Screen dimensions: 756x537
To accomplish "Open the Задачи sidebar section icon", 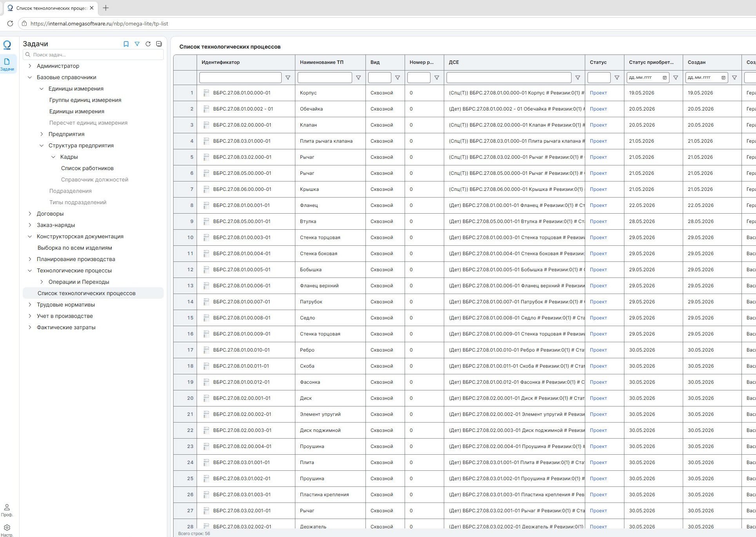I will coord(7,64).
